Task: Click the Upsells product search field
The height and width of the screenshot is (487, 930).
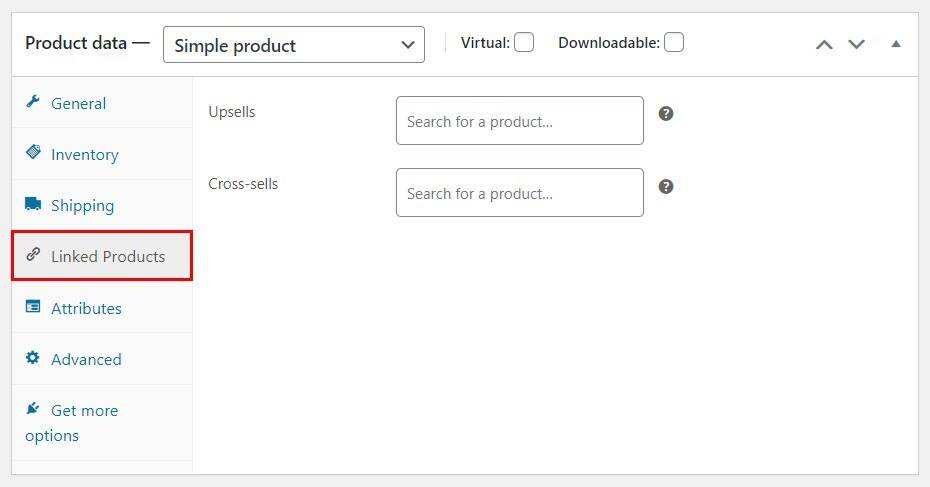Action: point(519,121)
